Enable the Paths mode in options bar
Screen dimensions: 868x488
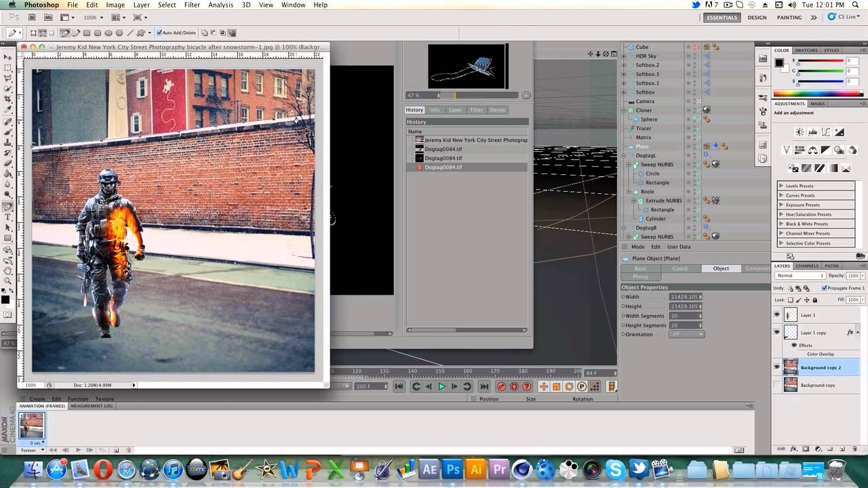click(x=42, y=33)
